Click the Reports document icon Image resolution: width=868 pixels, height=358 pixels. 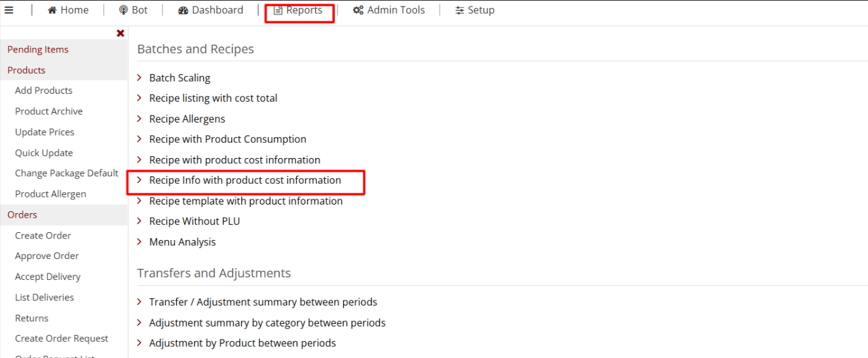278,10
